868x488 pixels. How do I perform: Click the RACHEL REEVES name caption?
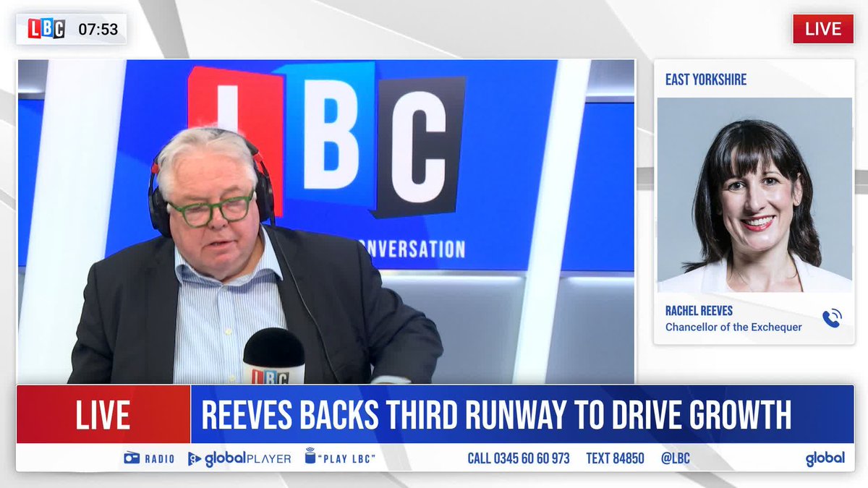coord(699,311)
